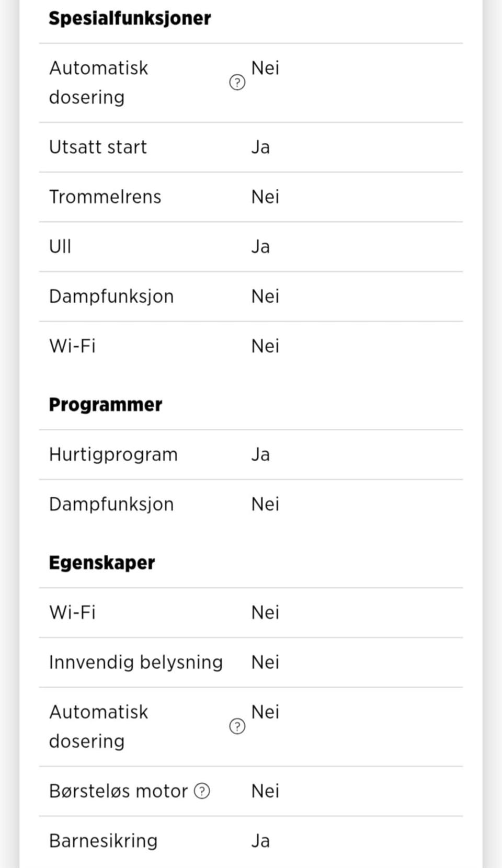Select the Spesialfunksjoner section heading

pyautogui.click(x=130, y=18)
